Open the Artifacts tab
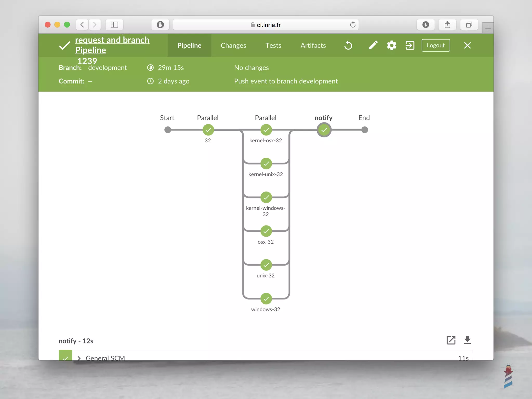This screenshot has height=399, width=532. pos(313,45)
